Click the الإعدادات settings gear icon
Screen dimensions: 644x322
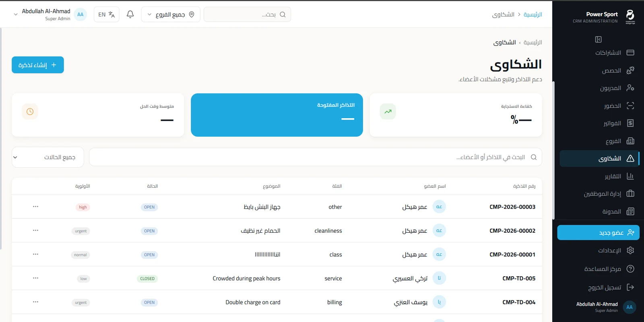coord(630,250)
